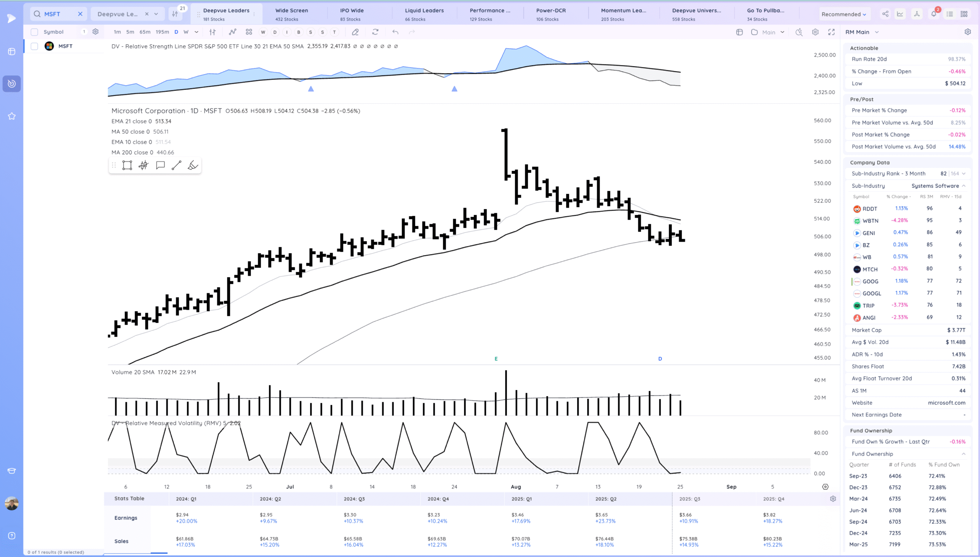Switch to list view layout icon

click(950, 14)
